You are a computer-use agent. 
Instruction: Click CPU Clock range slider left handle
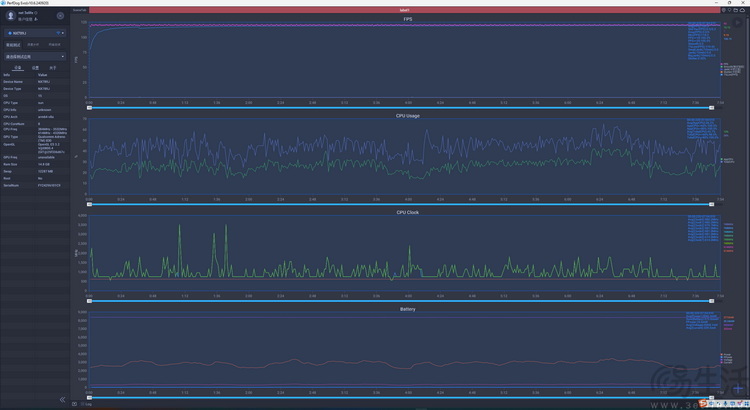(x=89, y=301)
